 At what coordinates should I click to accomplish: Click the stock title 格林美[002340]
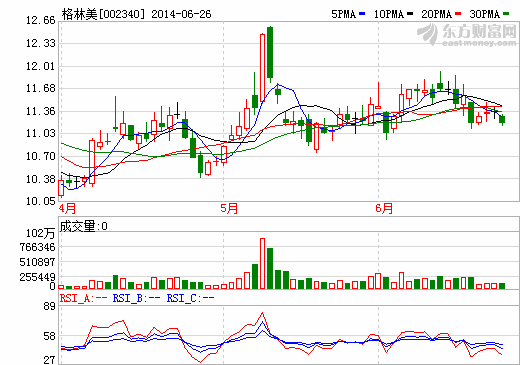104,14
